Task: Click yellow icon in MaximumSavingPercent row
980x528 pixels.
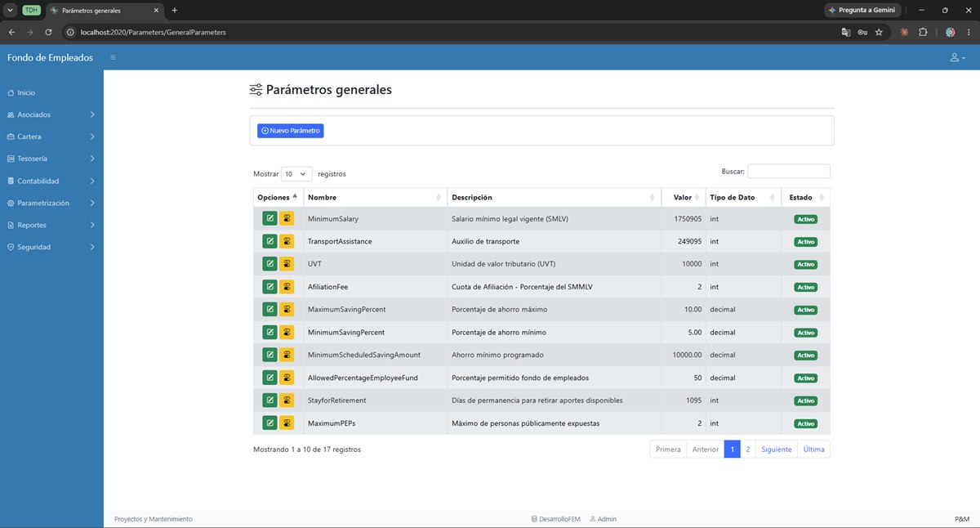Action: click(287, 309)
